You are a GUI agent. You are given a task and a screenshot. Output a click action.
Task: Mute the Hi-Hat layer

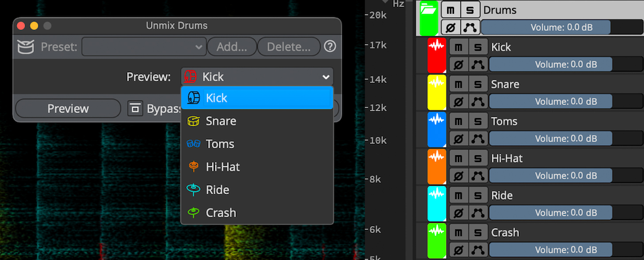point(458,158)
